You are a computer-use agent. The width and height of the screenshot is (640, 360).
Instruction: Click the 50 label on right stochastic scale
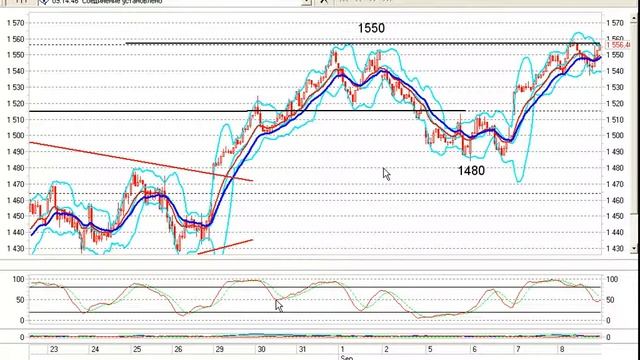point(610,300)
